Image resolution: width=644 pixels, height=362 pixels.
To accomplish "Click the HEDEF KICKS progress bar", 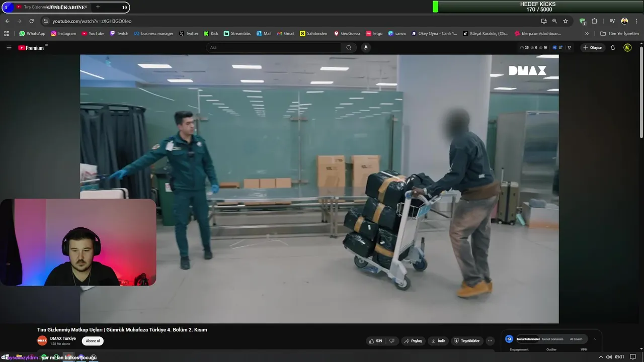I will [538, 7].
